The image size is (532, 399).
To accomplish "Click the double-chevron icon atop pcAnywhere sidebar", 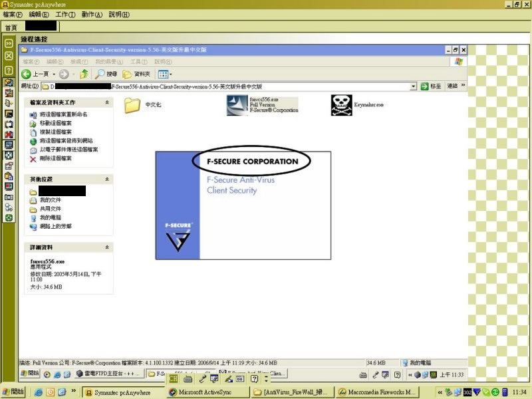I will pos(9,43).
